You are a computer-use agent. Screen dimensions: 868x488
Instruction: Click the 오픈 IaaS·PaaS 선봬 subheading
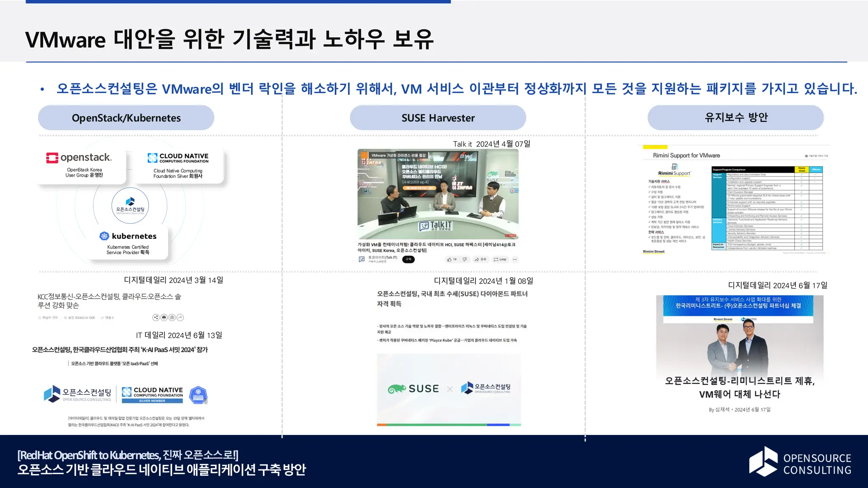point(114,363)
